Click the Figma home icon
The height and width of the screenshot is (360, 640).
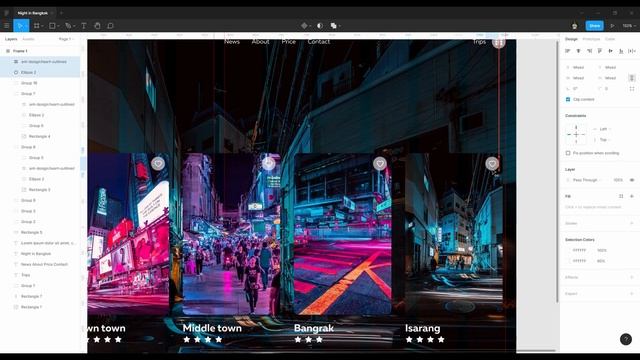coord(7,13)
